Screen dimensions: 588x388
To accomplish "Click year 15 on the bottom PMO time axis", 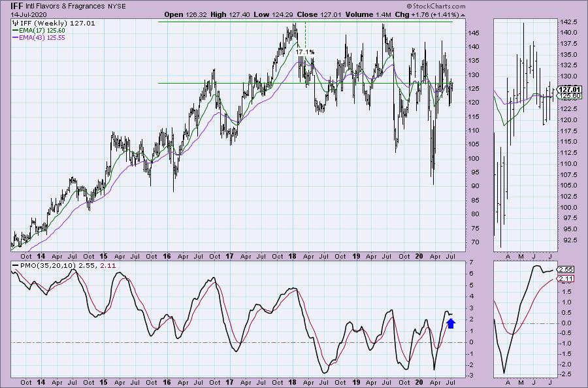I will pyautogui.click(x=104, y=382).
